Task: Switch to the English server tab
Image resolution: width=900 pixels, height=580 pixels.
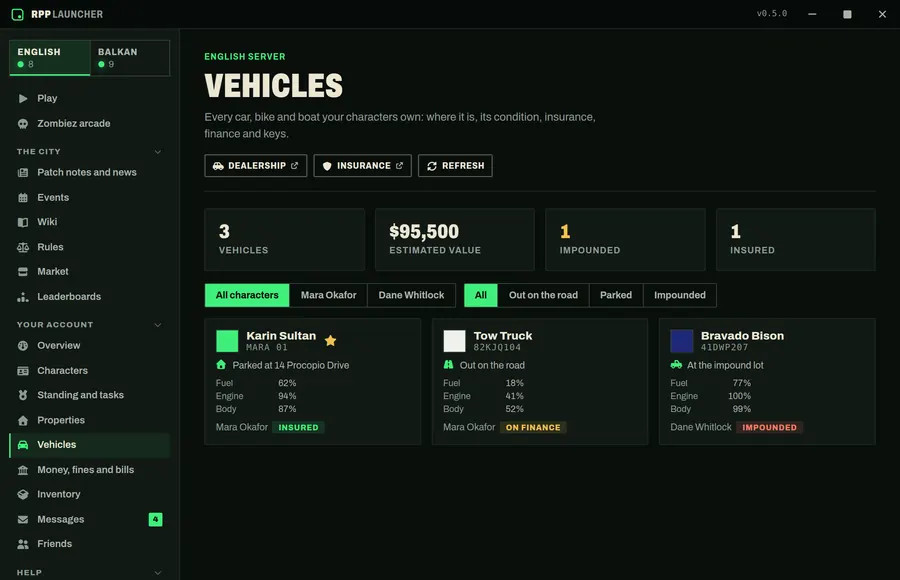Action: coord(50,57)
